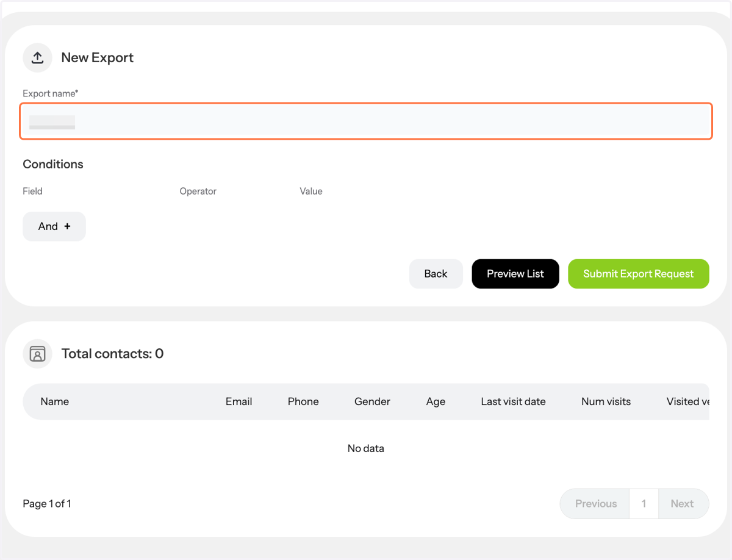Click the Operator column label
Screen dimensions: 732x560
(x=198, y=192)
